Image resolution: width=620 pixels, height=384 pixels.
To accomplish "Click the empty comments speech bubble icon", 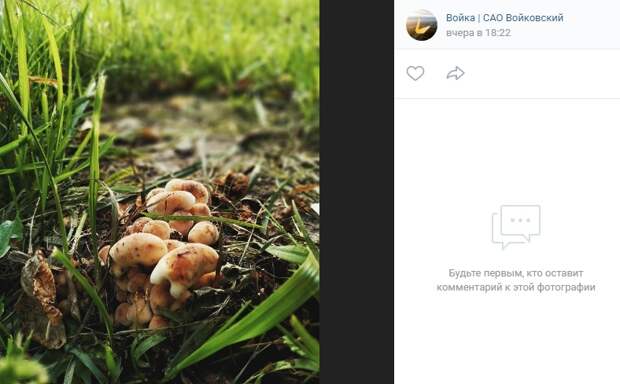I will point(516,227).
